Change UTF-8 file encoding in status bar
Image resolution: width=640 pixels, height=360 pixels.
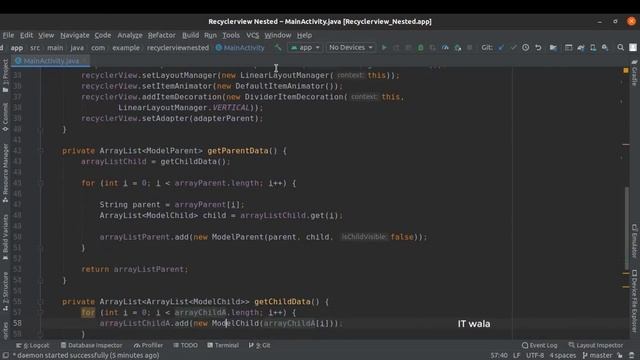tap(535, 355)
